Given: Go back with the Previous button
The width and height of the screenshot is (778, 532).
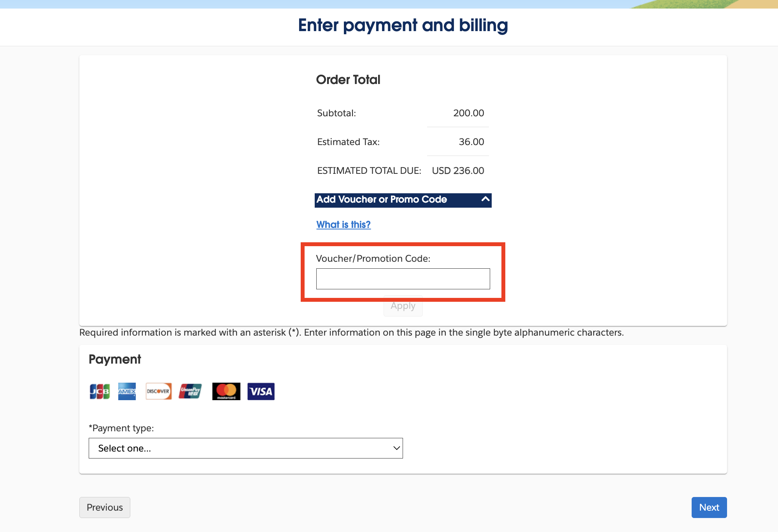Looking at the screenshot, I should click(x=105, y=507).
